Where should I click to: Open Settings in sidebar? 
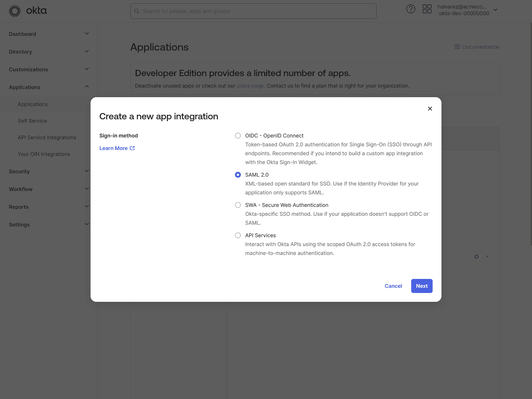coord(19,225)
